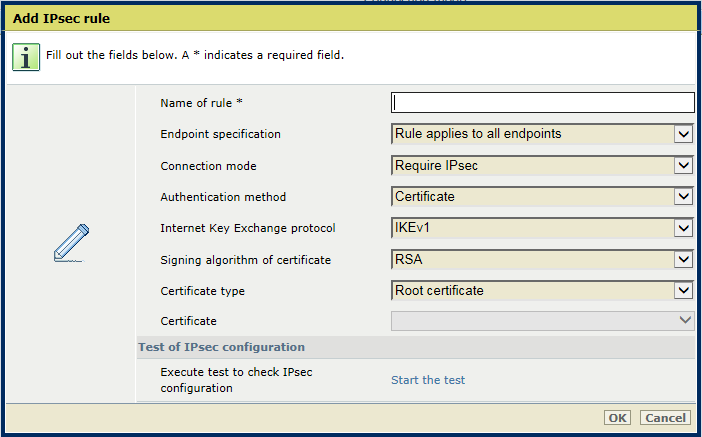The image size is (702, 437).
Task: Open the Signing algorithm of certificate dropdown
Action: tap(543, 259)
